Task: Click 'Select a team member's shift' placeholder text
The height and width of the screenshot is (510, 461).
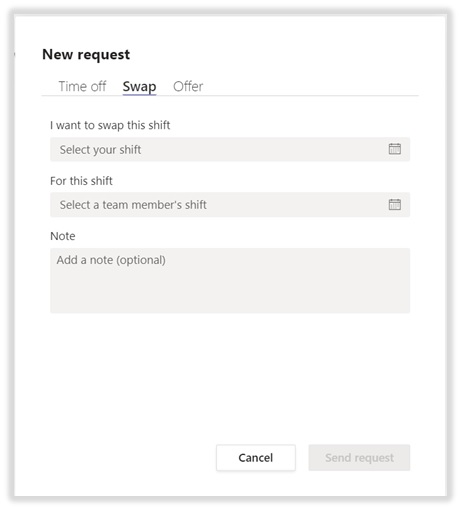Action: coord(133,205)
